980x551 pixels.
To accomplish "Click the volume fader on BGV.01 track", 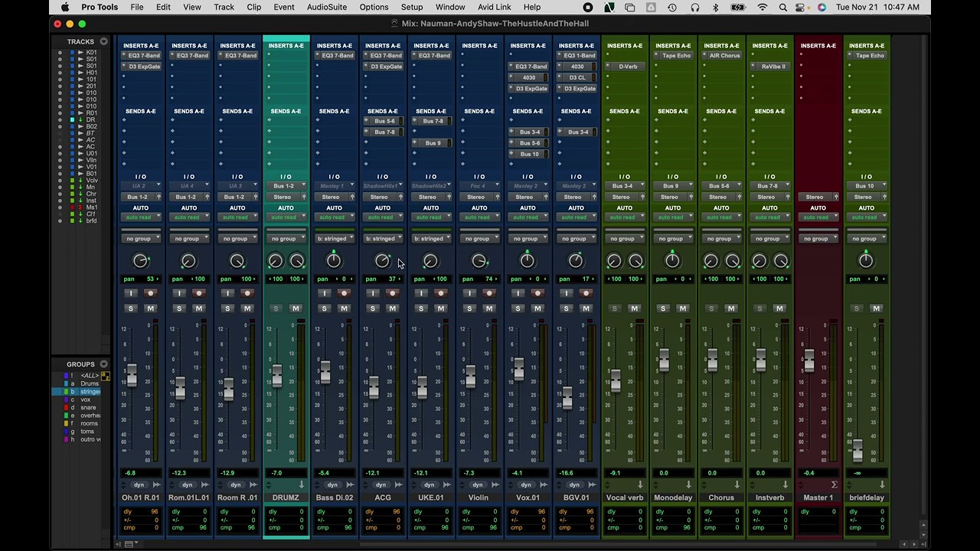I will [567, 398].
